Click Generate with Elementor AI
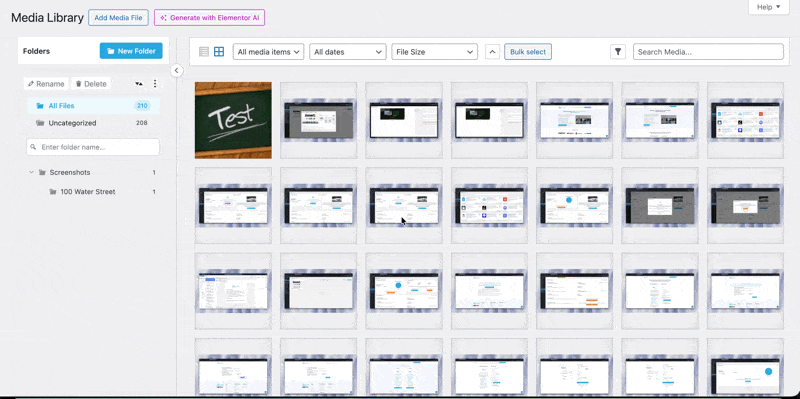The image size is (800, 399). point(209,17)
